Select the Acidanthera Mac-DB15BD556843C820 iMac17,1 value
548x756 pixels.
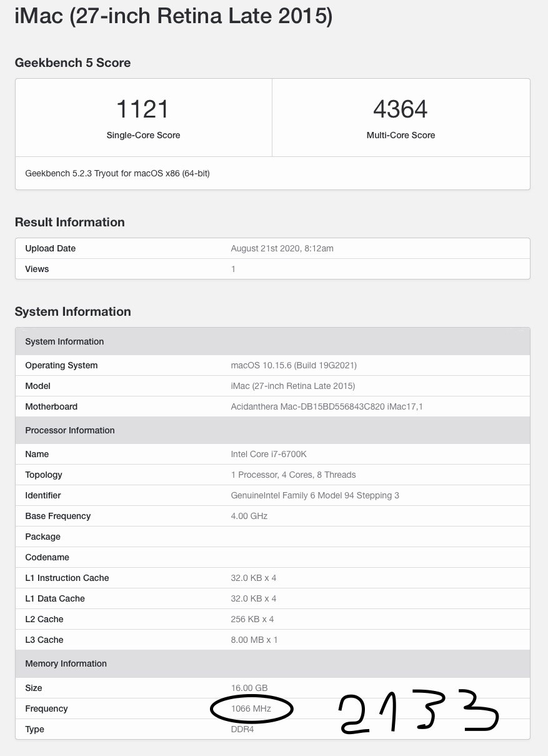327,406
